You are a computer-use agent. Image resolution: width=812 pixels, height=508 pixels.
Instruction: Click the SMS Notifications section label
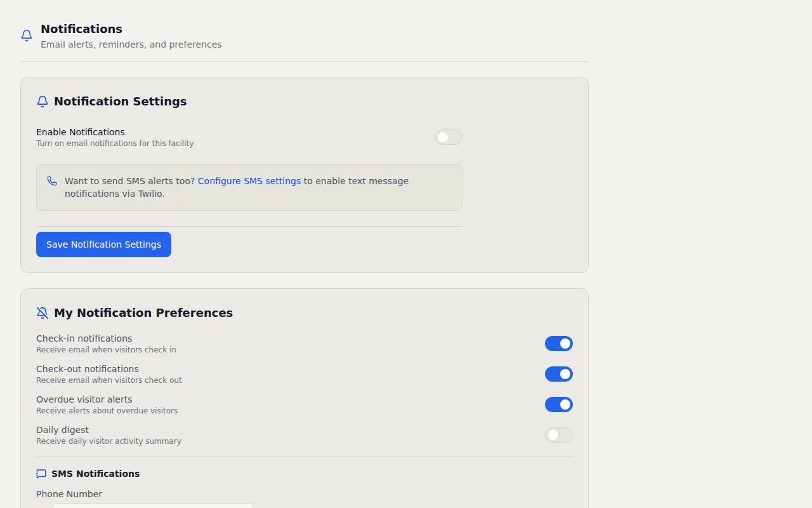point(96,474)
